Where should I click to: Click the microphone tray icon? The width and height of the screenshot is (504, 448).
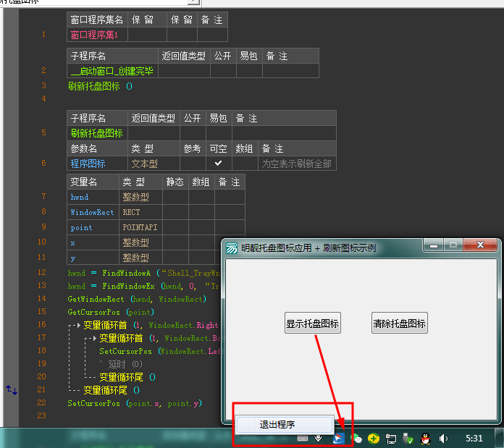319,438
